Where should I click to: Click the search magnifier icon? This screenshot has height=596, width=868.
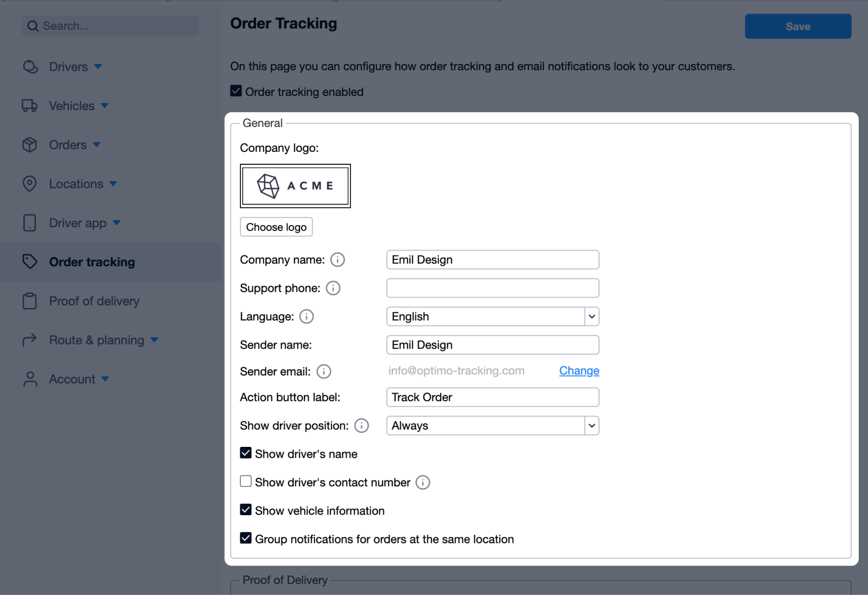pos(33,26)
